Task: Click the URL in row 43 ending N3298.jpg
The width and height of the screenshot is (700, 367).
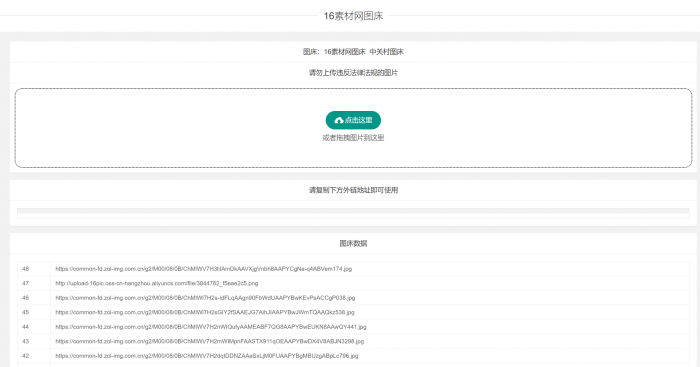Action: click(x=210, y=341)
